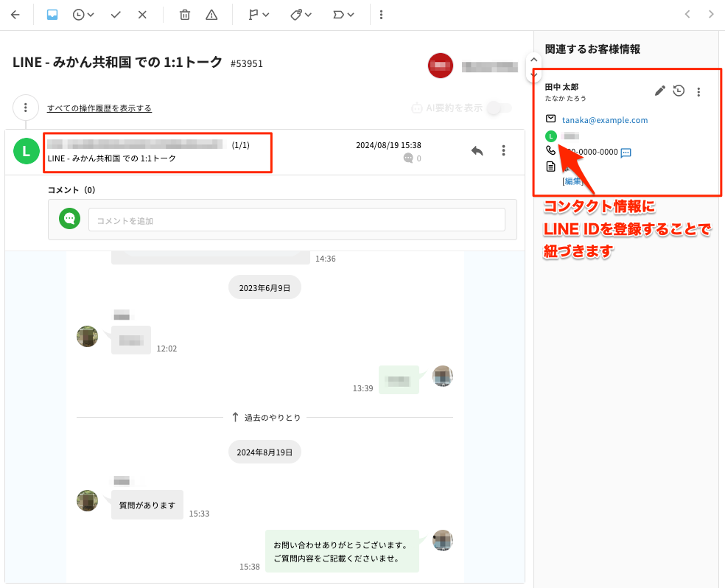Reply using the reply arrow icon

tap(477, 150)
